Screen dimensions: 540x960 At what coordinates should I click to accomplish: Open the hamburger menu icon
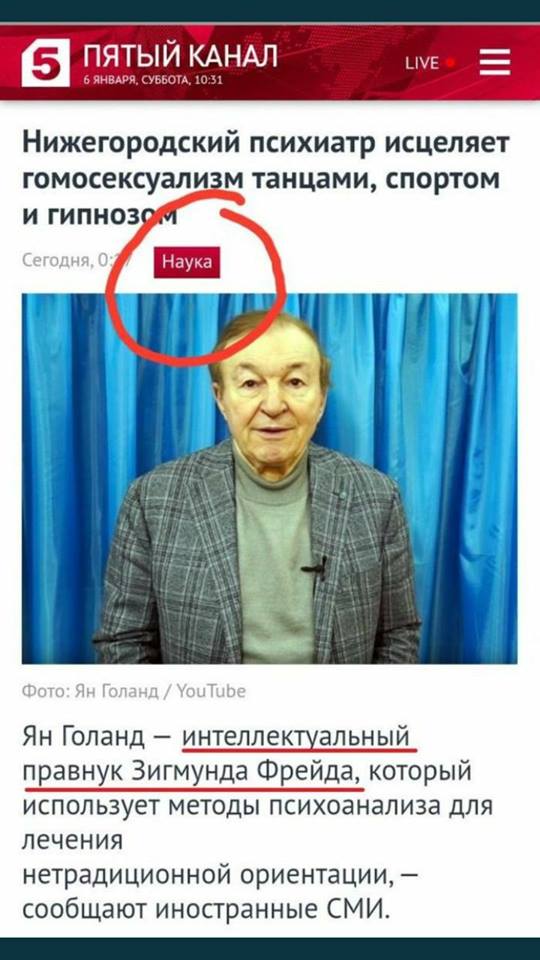(x=495, y=62)
